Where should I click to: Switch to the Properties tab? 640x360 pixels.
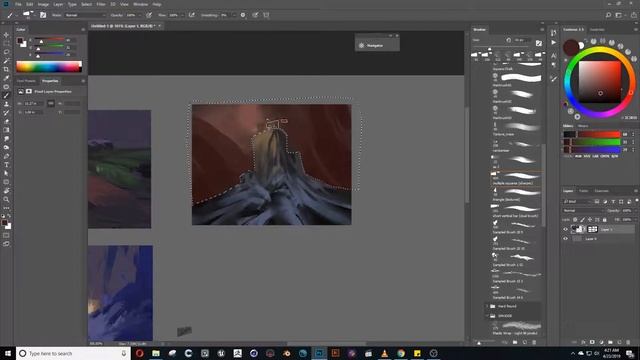(x=50, y=81)
